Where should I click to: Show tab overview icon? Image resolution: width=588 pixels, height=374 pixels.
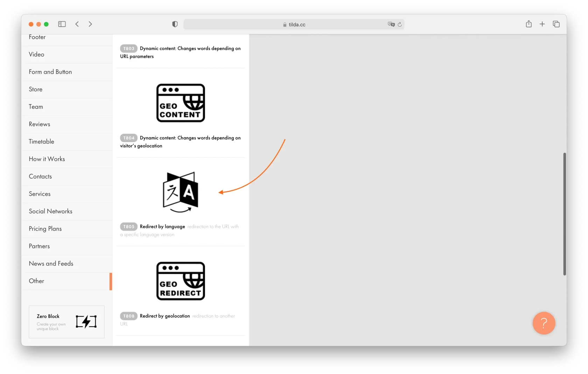click(x=556, y=24)
